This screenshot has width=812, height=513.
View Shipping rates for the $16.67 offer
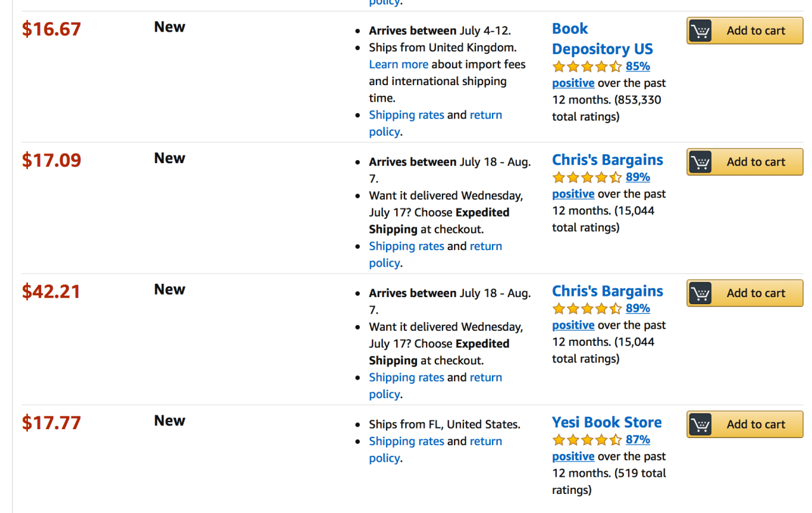(406, 115)
